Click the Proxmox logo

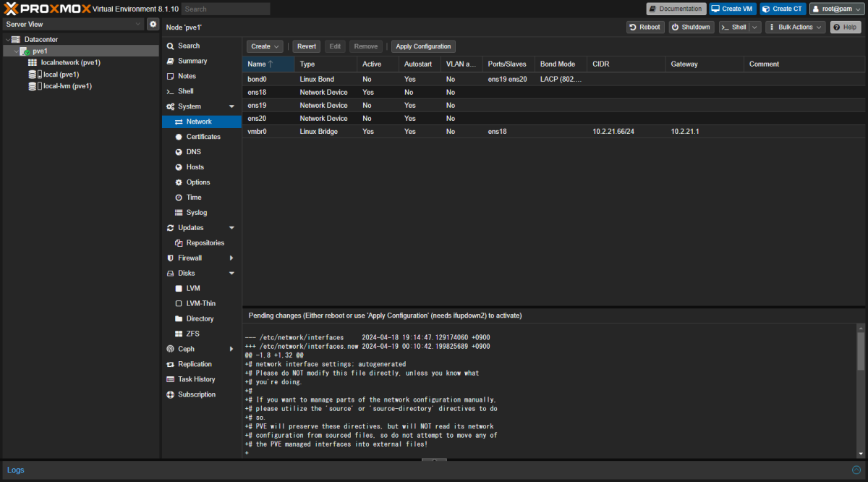[x=47, y=9]
